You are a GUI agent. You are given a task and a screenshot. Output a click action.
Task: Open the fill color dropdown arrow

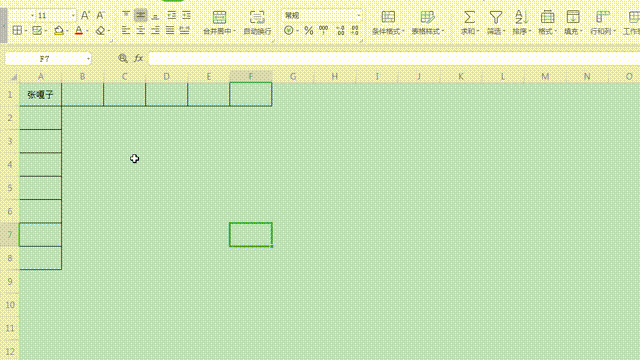coord(67,31)
